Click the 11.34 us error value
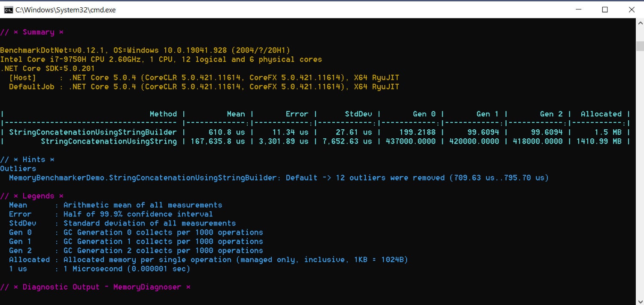Image resolution: width=644 pixels, height=305 pixels. click(x=290, y=132)
